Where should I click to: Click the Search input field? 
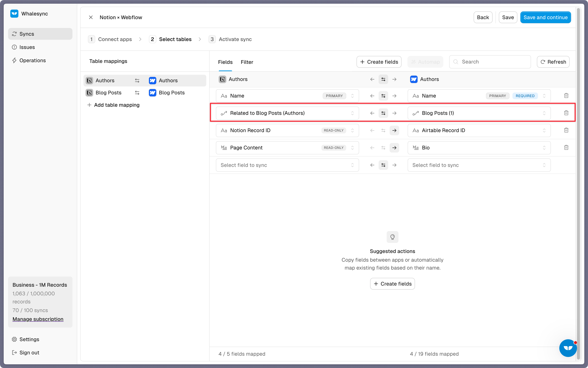point(490,62)
